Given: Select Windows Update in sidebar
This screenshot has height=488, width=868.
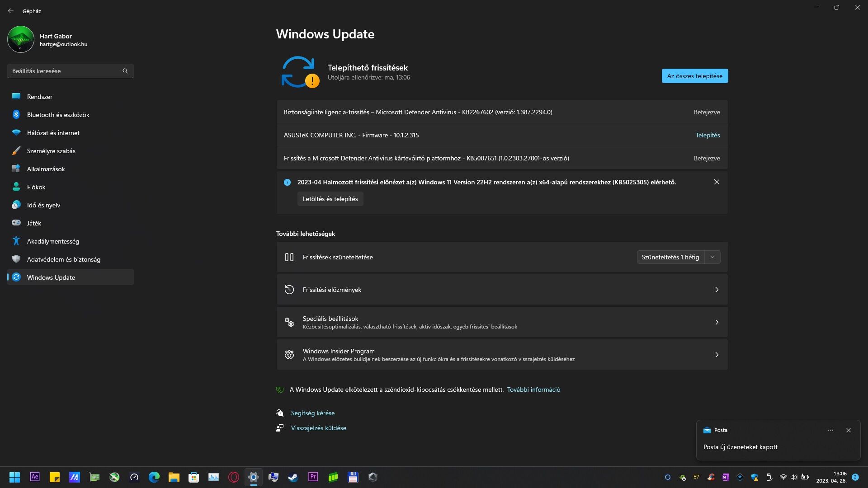Looking at the screenshot, I should point(71,277).
